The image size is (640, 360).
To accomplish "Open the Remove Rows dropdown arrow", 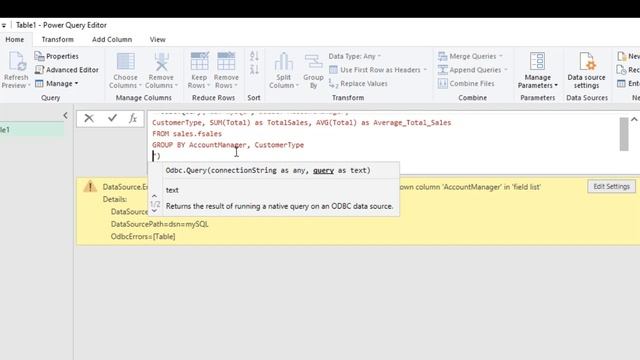I will pos(236,85).
